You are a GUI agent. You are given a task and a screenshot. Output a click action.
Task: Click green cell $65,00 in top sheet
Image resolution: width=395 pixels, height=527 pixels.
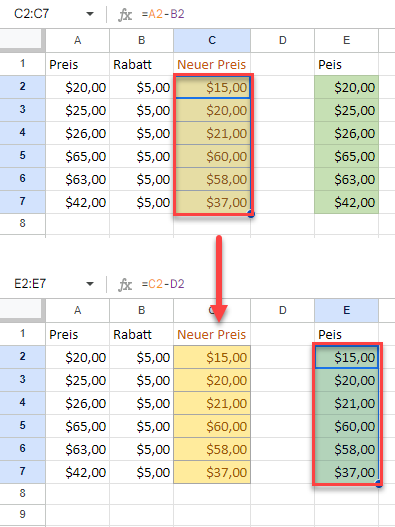coord(346,156)
